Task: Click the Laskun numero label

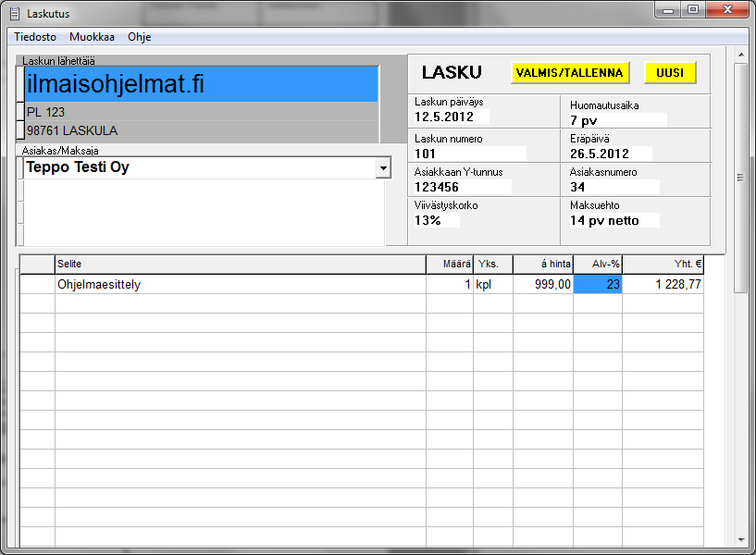Action: click(449, 139)
